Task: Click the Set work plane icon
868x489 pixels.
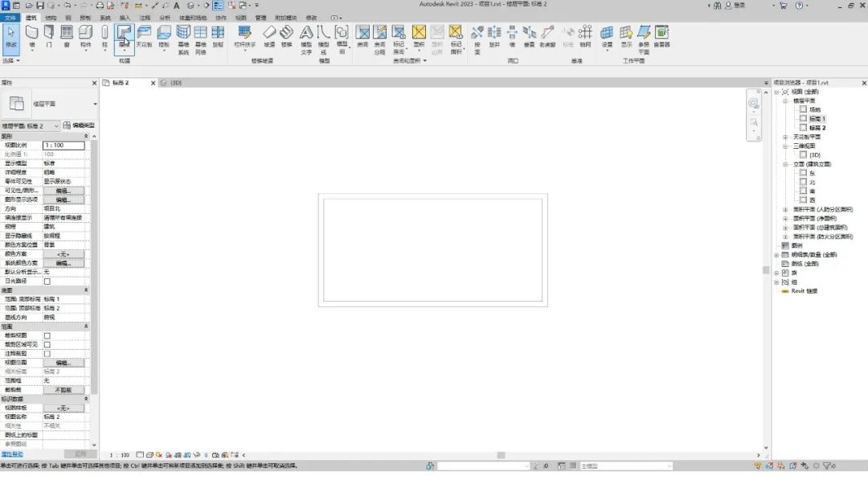Action: (x=607, y=36)
